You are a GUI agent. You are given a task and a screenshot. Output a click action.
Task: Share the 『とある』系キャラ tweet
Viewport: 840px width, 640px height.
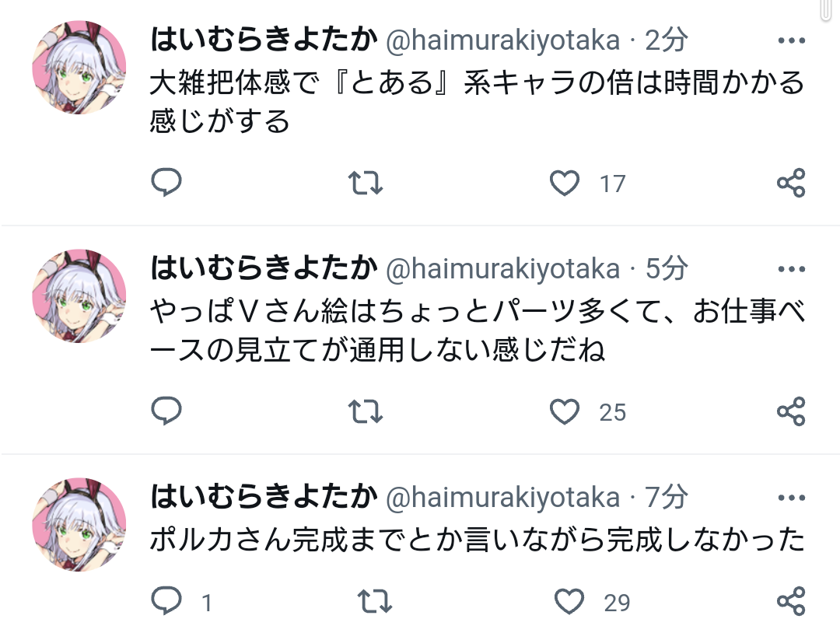tap(791, 183)
